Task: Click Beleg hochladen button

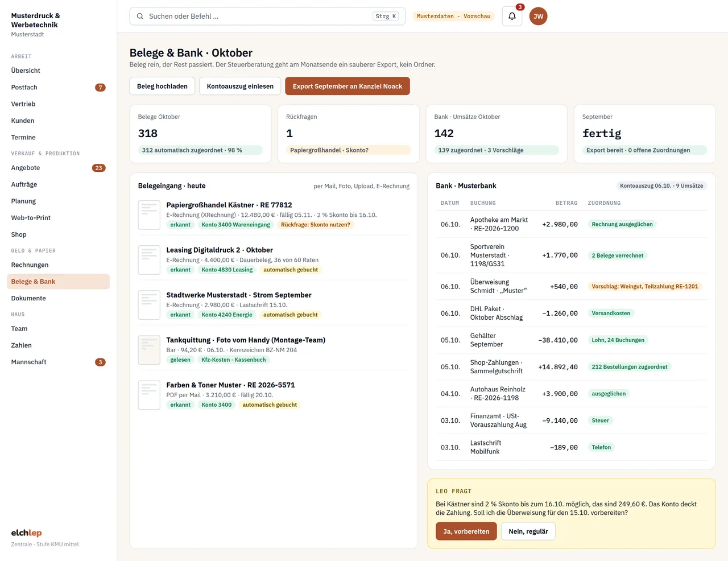Action: (x=162, y=86)
